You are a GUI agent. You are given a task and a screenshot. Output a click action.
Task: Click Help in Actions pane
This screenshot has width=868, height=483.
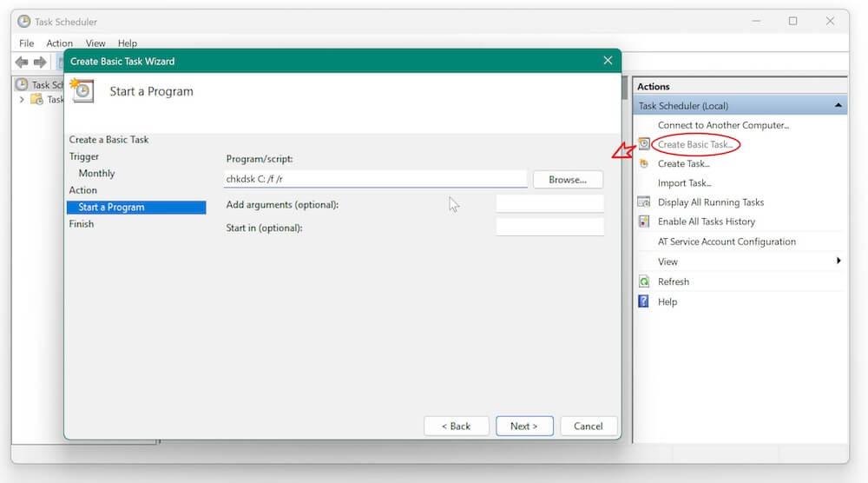point(667,302)
